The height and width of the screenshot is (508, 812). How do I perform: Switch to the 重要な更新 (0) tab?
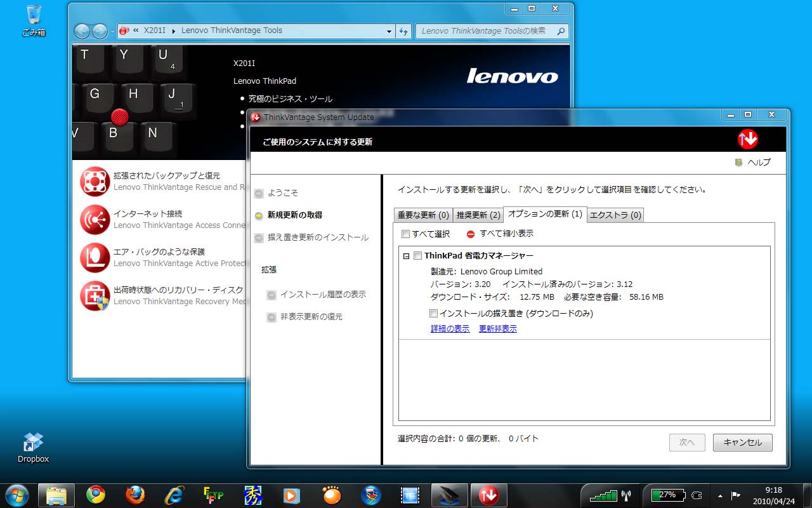[423, 215]
